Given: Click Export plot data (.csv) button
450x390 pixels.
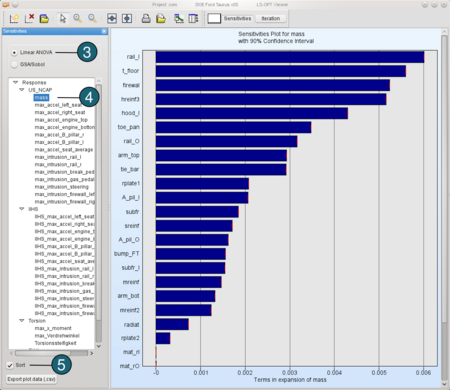Looking at the screenshot, I should pyautogui.click(x=32, y=379).
